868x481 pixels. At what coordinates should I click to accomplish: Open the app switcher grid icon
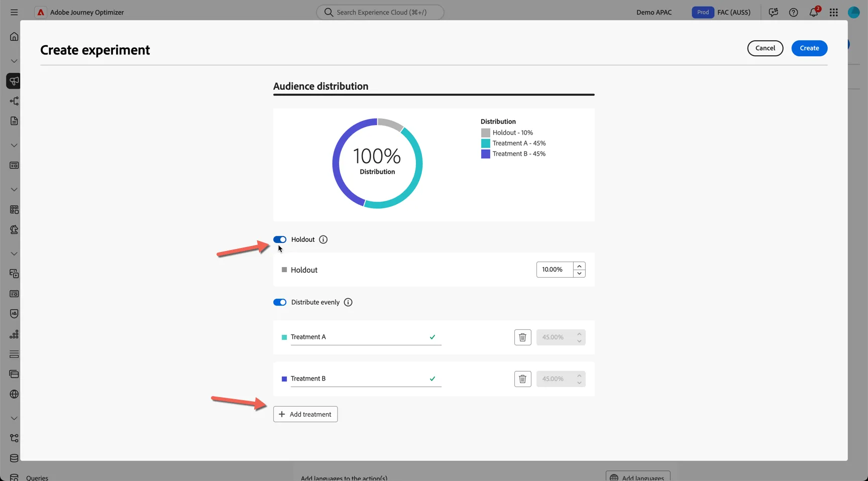point(834,12)
